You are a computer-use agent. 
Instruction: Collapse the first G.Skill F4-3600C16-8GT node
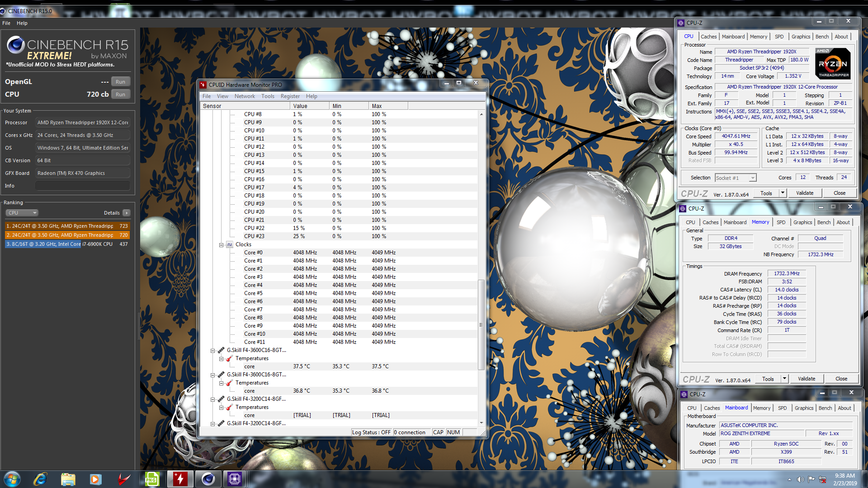[213, 350]
